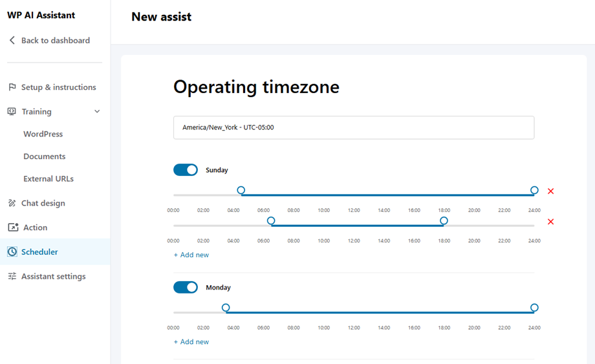Viewport: 595px width, 364px height.
Task: Remove the second Sunday time range
Action: [550, 222]
